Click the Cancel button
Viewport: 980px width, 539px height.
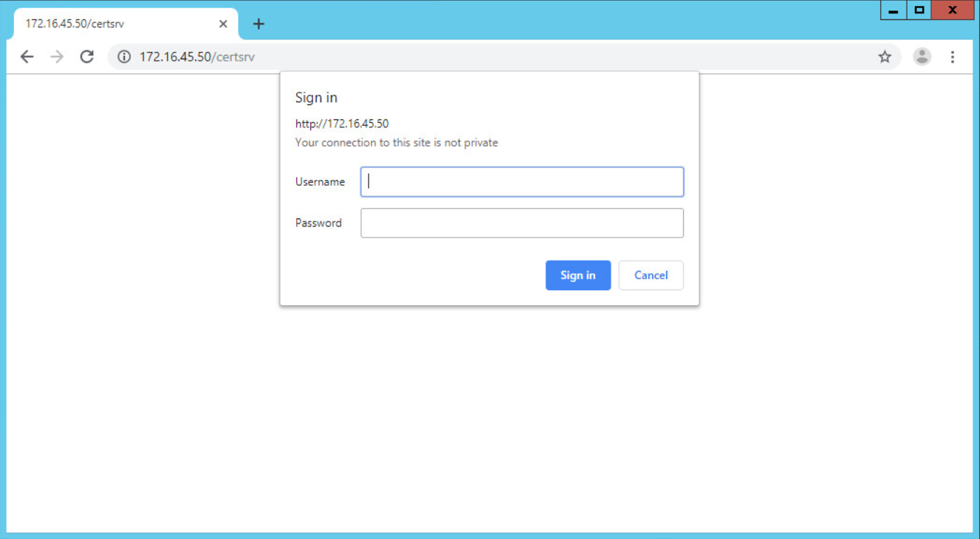coord(651,275)
